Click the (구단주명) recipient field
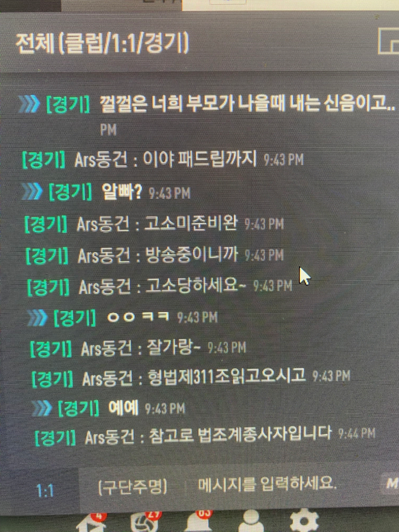Image resolution: width=399 pixels, height=532 pixels. click(x=132, y=487)
